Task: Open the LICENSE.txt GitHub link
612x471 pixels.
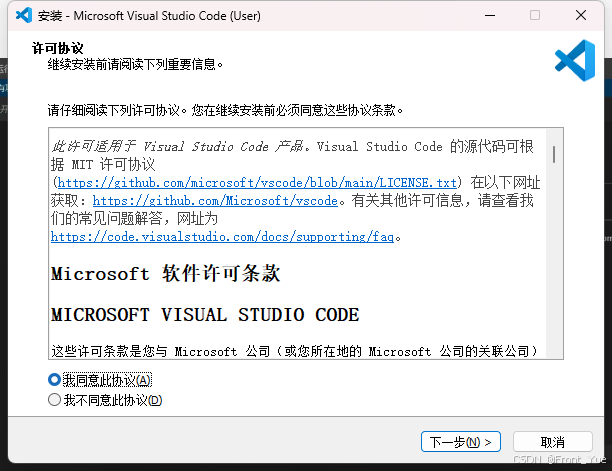Action: pos(257,183)
